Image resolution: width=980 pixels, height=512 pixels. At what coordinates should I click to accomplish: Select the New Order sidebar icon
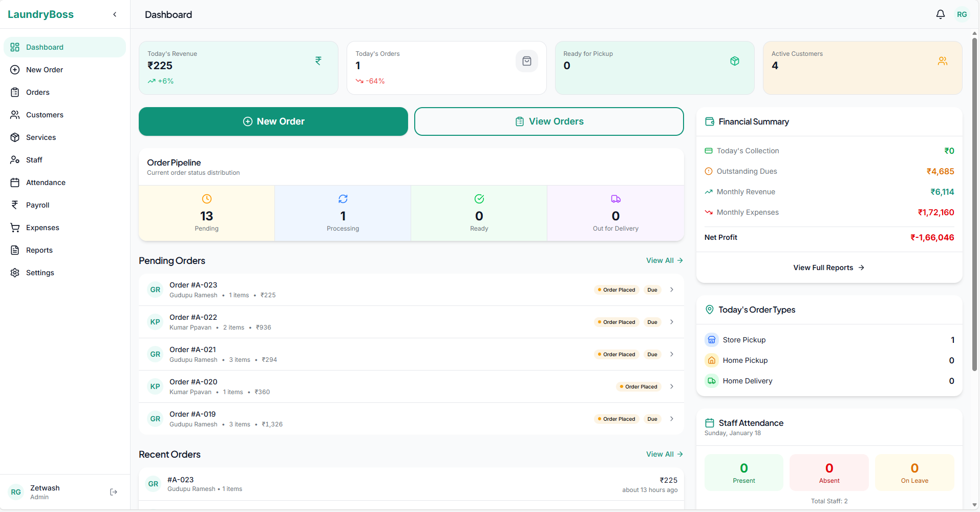point(15,70)
